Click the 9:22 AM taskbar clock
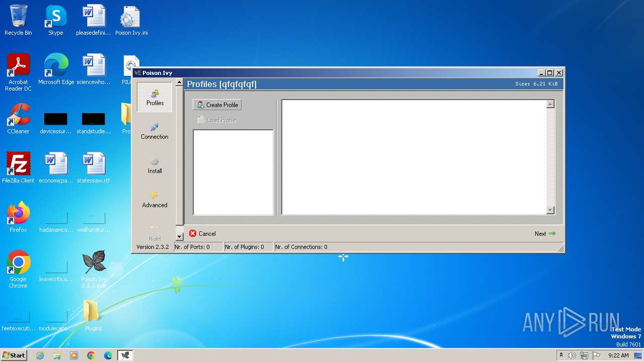Image resolution: width=644 pixels, height=362 pixels. [618, 355]
